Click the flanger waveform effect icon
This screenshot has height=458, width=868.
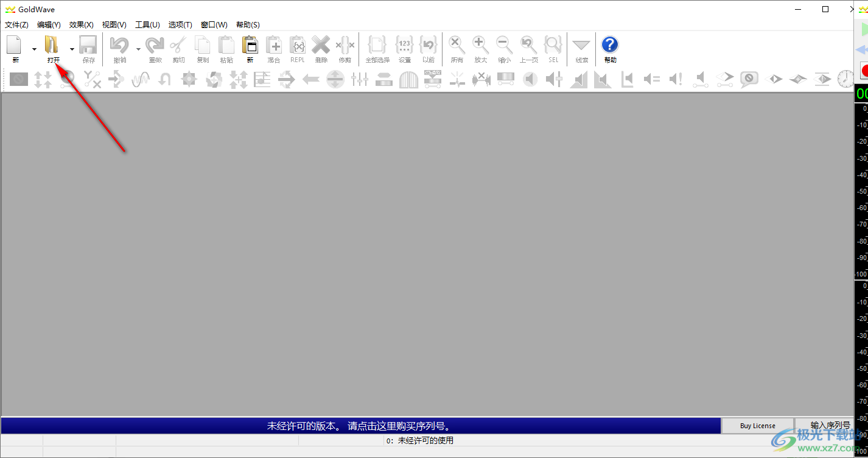pyautogui.click(x=141, y=79)
